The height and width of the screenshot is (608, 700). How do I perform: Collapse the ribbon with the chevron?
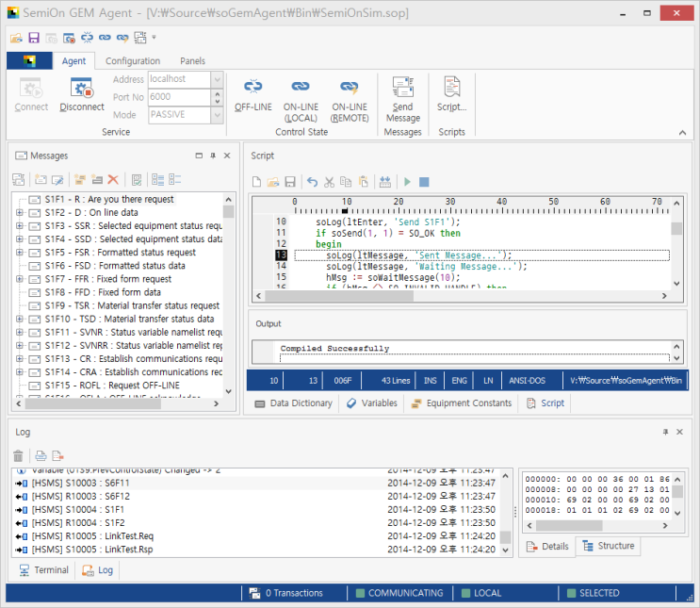point(682,133)
